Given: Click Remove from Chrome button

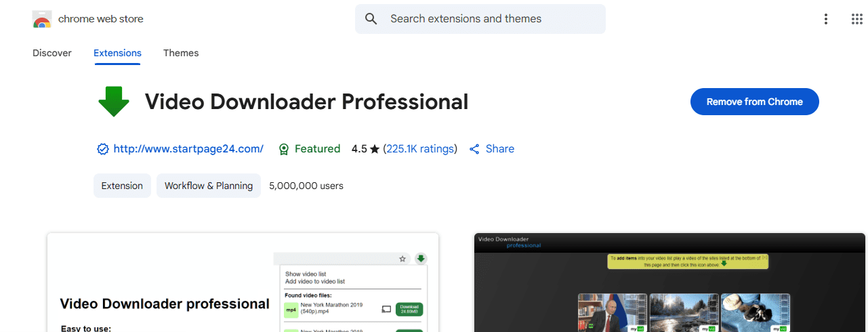Looking at the screenshot, I should [x=754, y=102].
